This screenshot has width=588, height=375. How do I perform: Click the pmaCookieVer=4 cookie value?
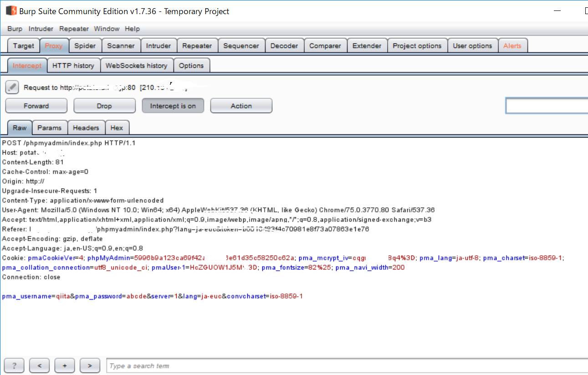coord(56,258)
